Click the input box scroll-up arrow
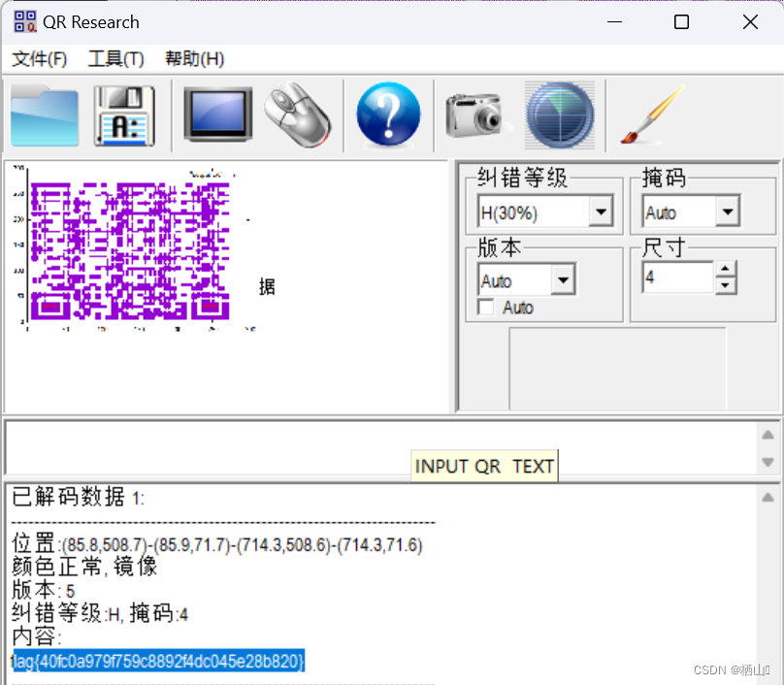Image resolution: width=784 pixels, height=685 pixels. (x=768, y=435)
